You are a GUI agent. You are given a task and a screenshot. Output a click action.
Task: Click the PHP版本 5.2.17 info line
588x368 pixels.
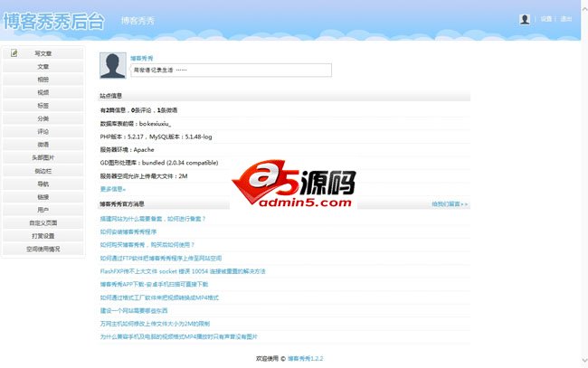click(x=156, y=137)
